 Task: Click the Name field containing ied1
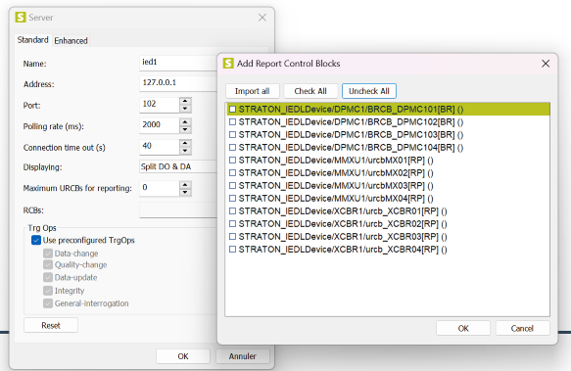178,62
